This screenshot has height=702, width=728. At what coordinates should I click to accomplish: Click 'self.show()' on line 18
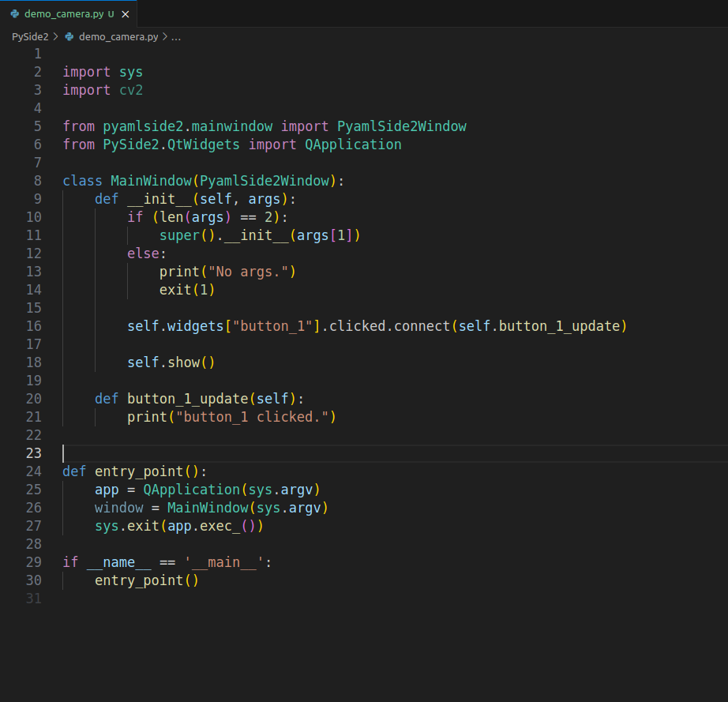pos(171,362)
